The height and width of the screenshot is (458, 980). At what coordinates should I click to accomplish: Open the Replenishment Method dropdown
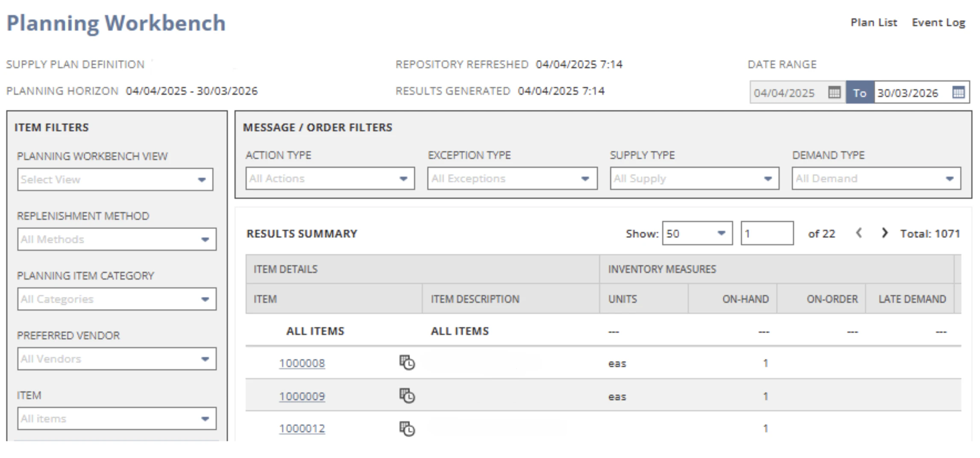pyautogui.click(x=117, y=239)
